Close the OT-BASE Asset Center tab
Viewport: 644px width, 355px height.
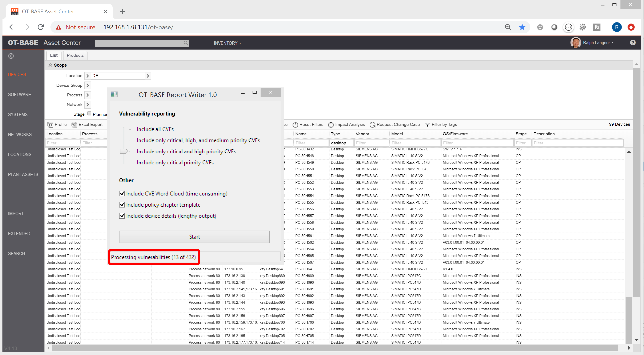click(x=105, y=12)
